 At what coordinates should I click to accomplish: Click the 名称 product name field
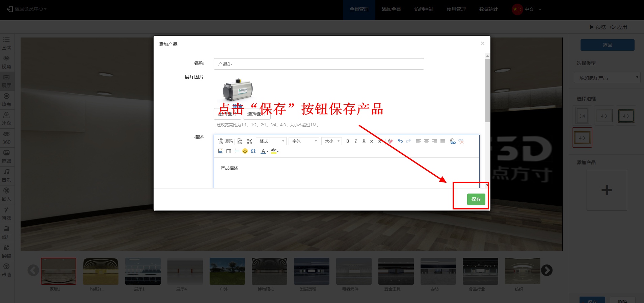pyautogui.click(x=319, y=64)
